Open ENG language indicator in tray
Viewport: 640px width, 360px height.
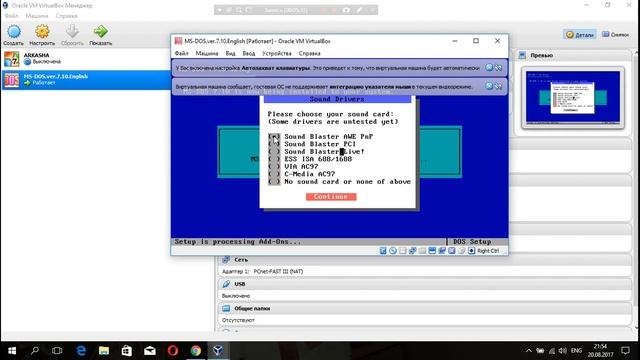[x=576, y=351]
